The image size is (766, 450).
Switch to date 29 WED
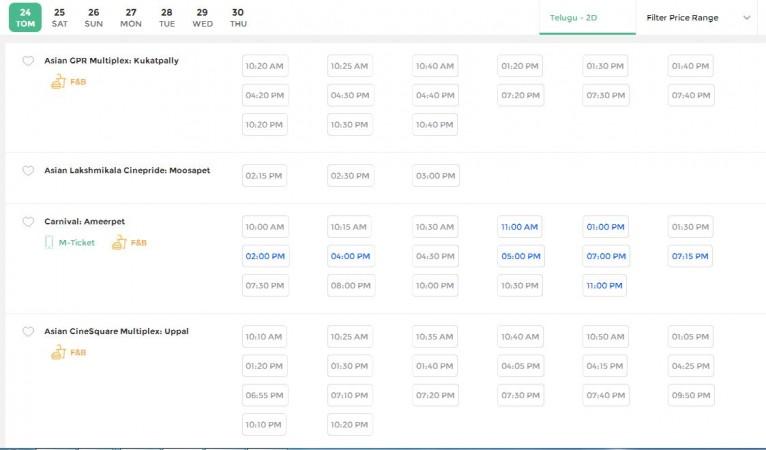coord(202,18)
